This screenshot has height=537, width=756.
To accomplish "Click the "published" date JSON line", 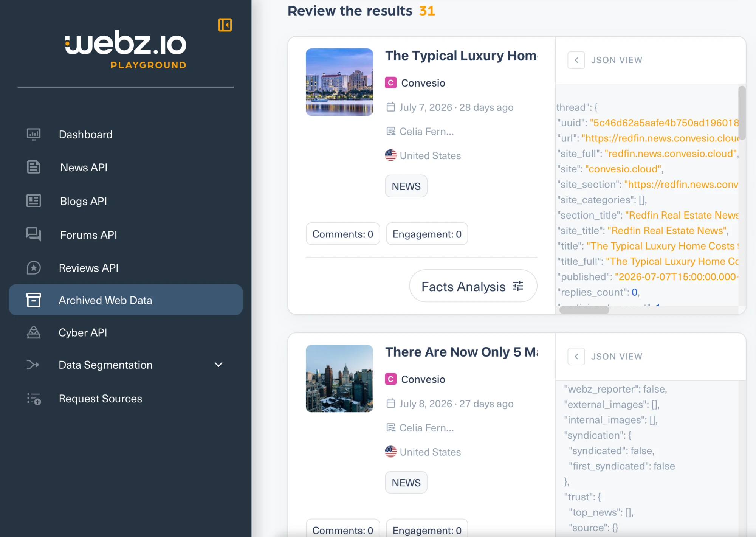I will 648,276.
